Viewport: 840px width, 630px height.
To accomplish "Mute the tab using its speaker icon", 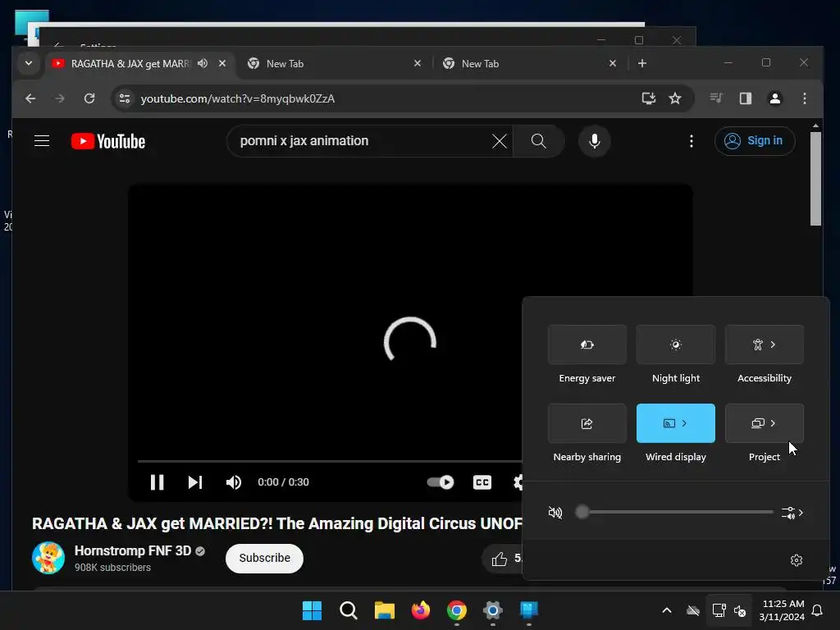I will point(203,63).
